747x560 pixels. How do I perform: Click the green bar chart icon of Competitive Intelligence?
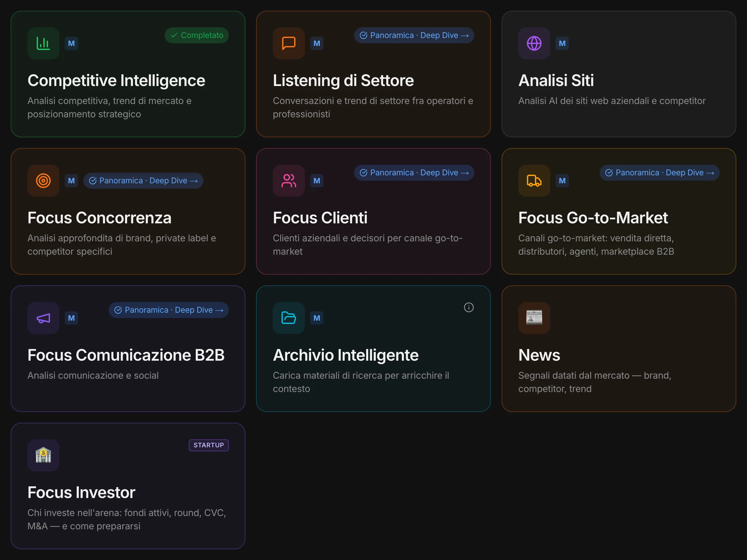(43, 43)
